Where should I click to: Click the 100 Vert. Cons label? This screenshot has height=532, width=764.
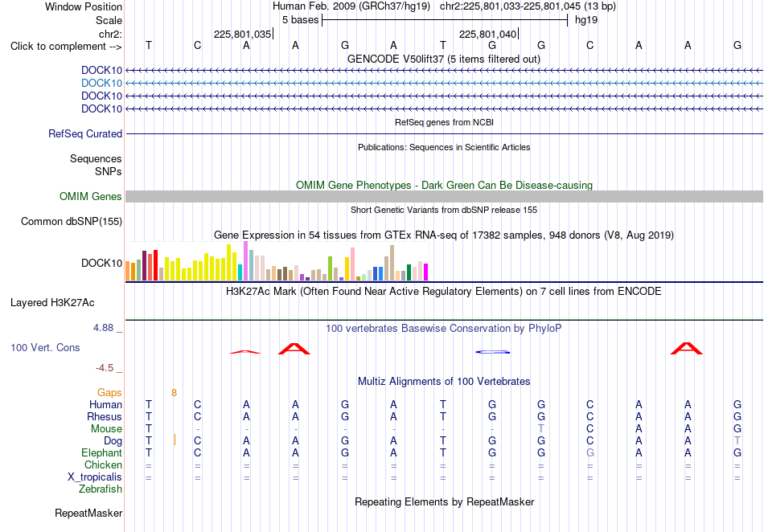point(45,347)
